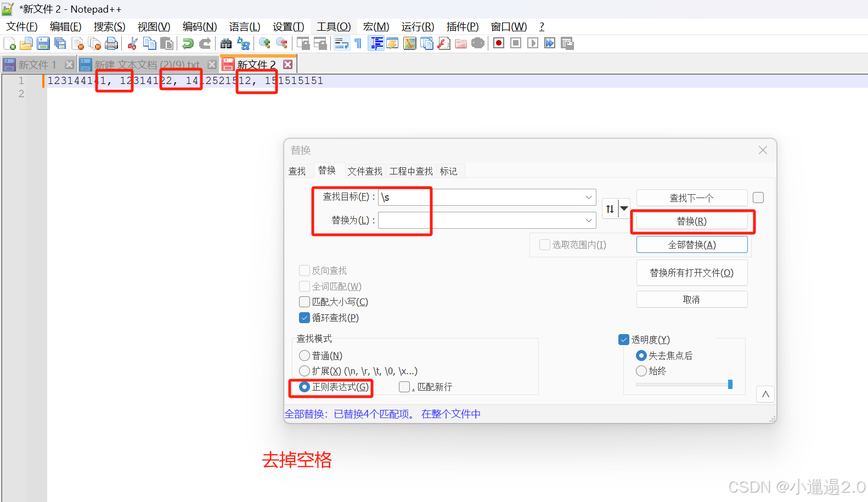
Task: Click the swap find and replace button
Action: [610, 208]
